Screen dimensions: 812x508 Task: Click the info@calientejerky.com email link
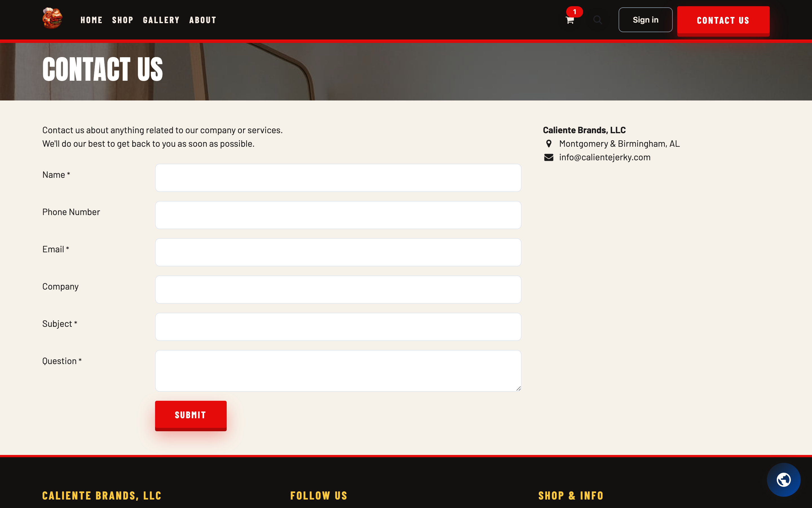coord(605,157)
